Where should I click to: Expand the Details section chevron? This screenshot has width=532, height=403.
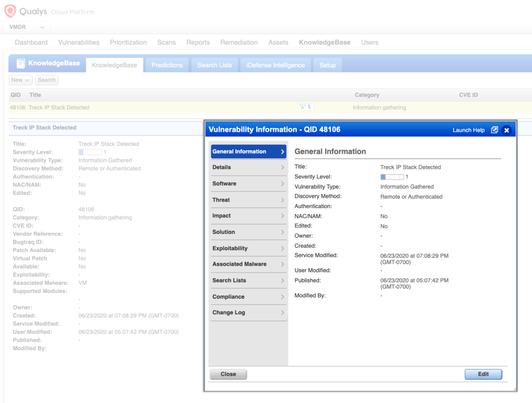click(x=282, y=168)
